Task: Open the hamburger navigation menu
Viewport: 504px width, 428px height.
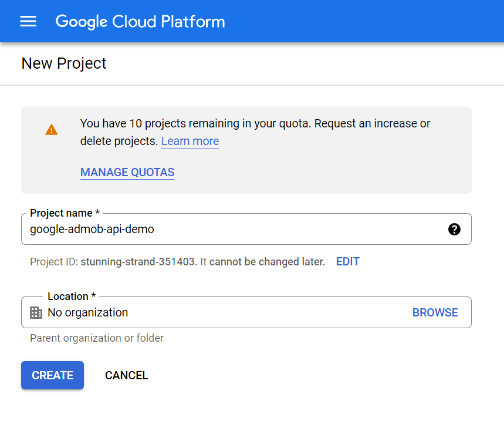Action: (x=28, y=21)
